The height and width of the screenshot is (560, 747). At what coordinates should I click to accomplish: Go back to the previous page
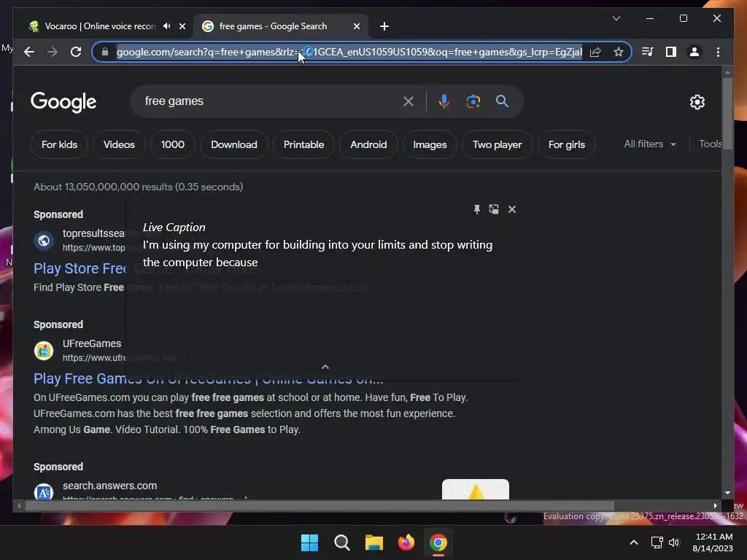click(x=29, y=52)
